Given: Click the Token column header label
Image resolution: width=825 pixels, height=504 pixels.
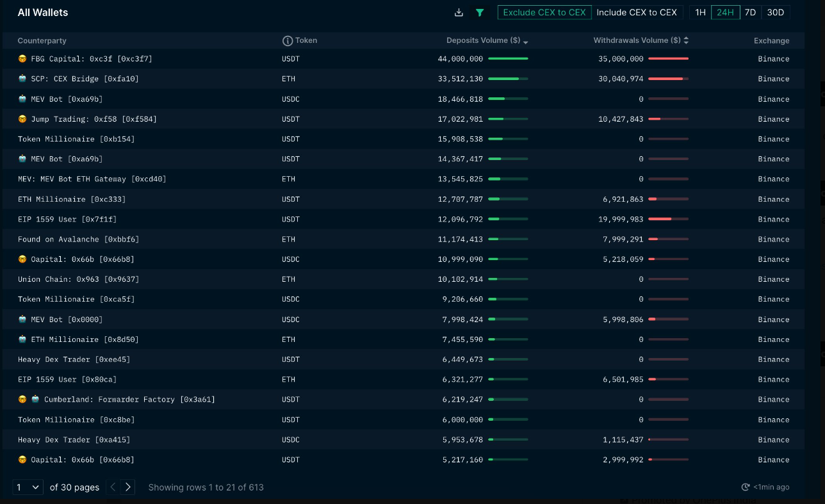Looking at the screenshot, I should click(x=306, y=40).
